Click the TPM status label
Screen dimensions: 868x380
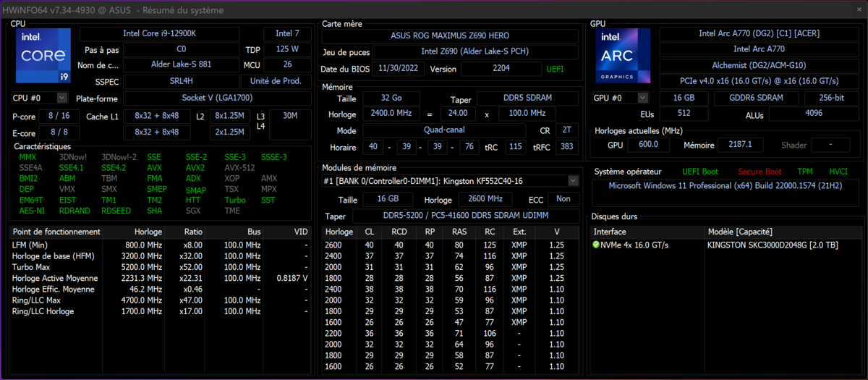[805, 172]
